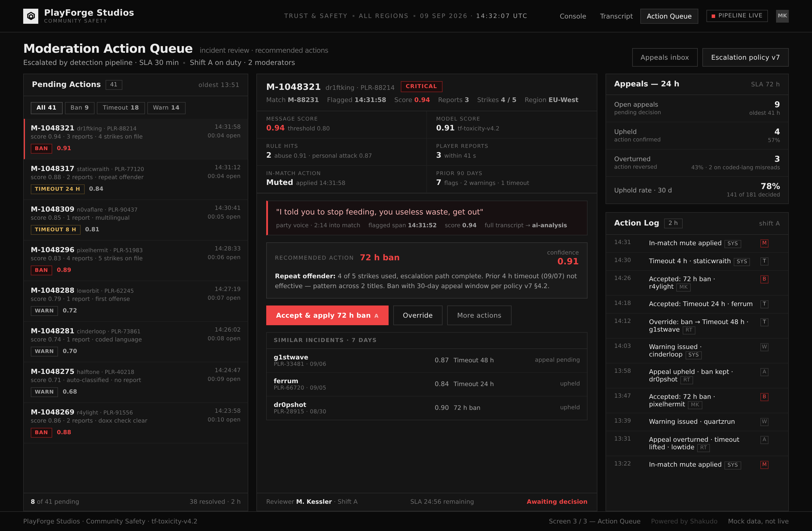
Task: Click the W badge for cinderloop warning
Action: 764,347
